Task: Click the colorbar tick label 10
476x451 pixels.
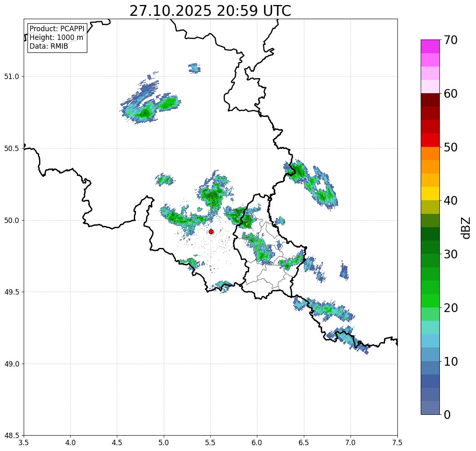Action: (451, 362)
